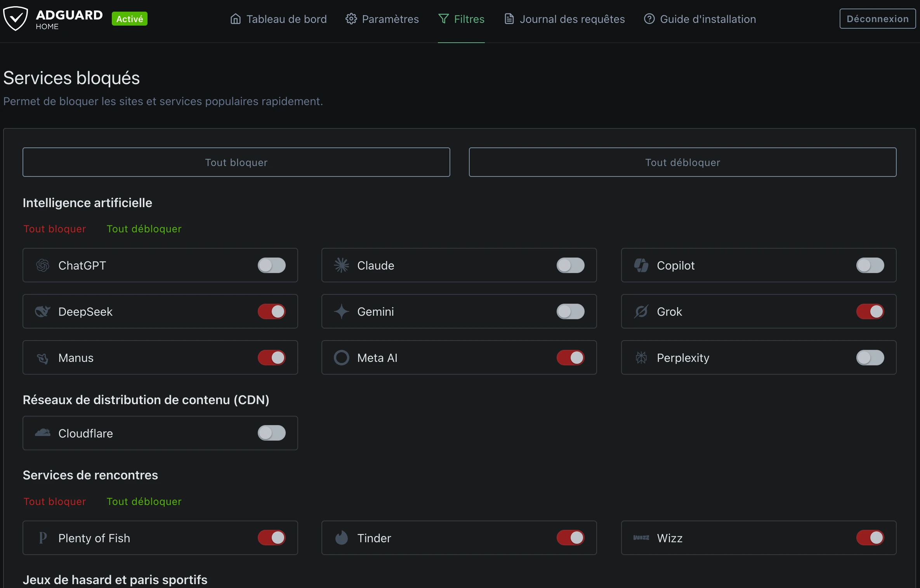Click the Manus service icon
Image resolution: width=920 pixels, height=588 pixels.
coord(43,358)
